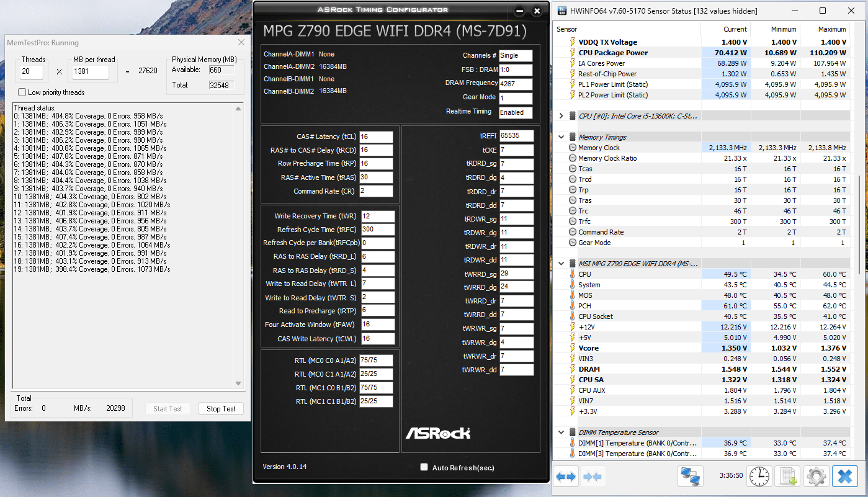Viewport: 868px width, 497px height.
Task: Enable Low priority threads checkbox
Action: pyautogui.click(x=22, y=92)
